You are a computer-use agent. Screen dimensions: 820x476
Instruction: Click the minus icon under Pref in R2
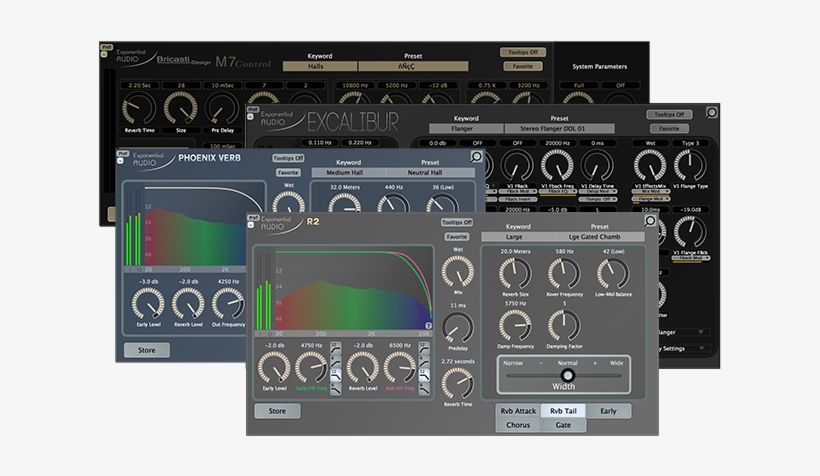[x=250, y=225]
